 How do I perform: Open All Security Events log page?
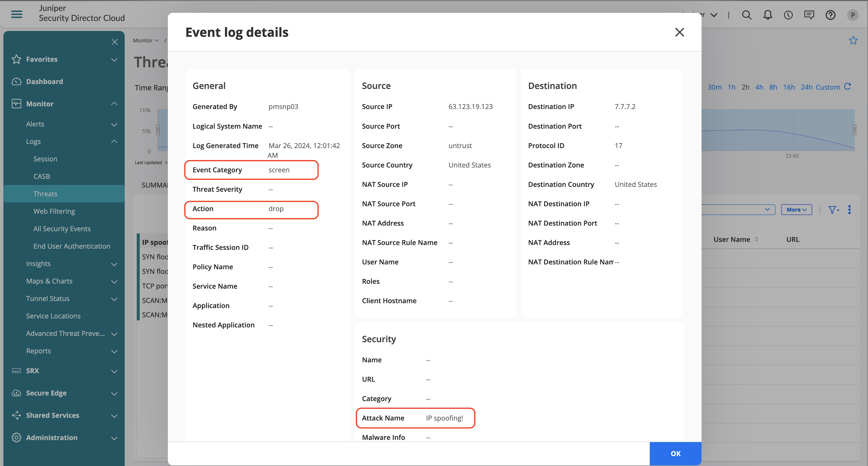pyautogui.click(x=62, y=229)
